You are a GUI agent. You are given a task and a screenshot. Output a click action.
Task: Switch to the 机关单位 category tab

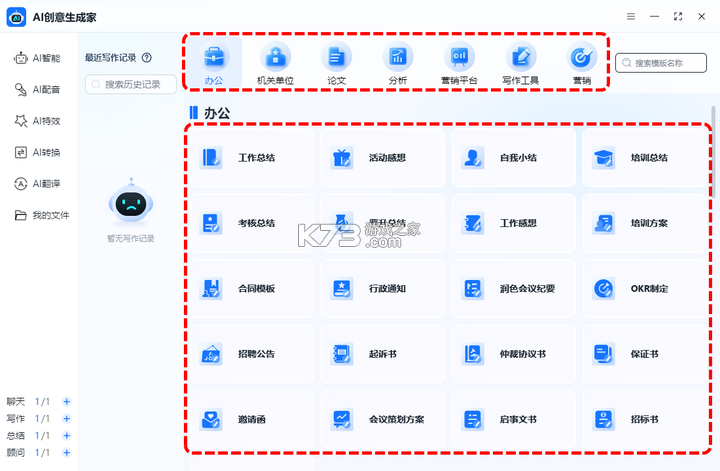point(276,63)
